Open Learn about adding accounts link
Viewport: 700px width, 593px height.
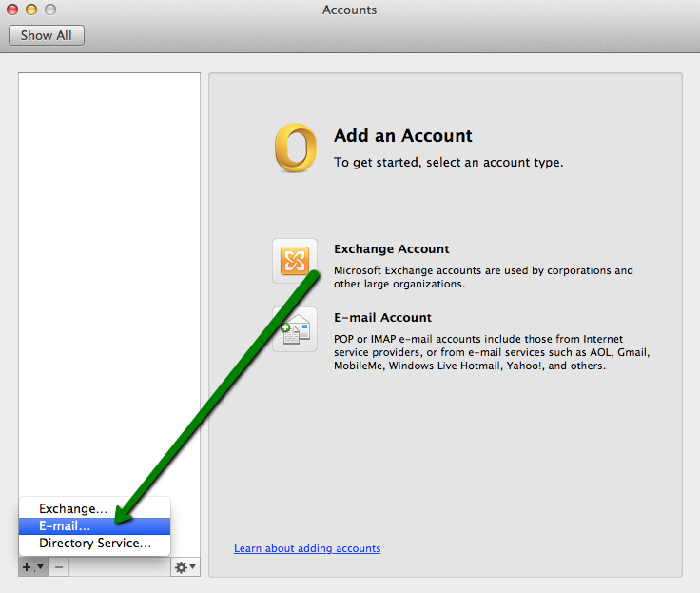(307, 548)
